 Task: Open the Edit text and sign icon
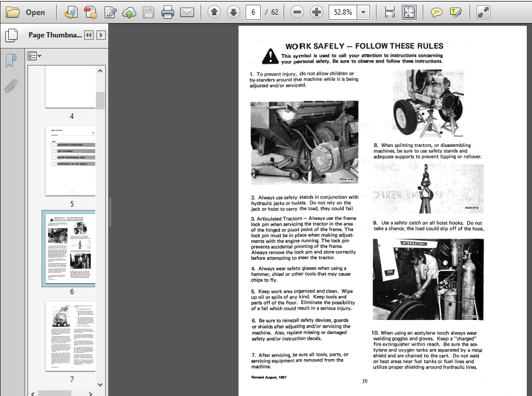coord(110,12)
